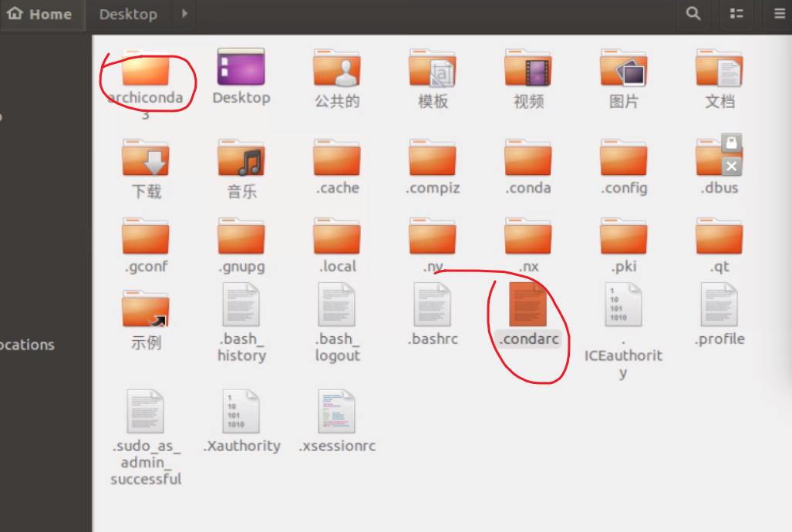Image resolution: width=792 pixels, height=532 pixels.
Task: Select the .compiz folder
Action: point(433,157)
